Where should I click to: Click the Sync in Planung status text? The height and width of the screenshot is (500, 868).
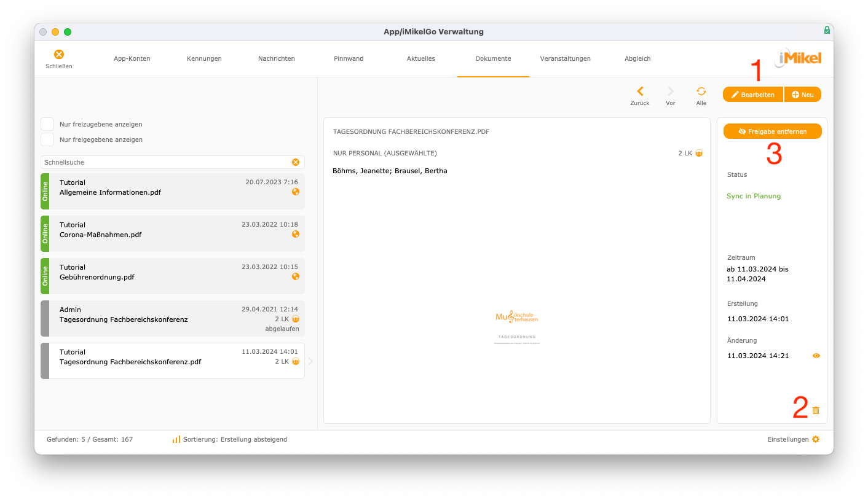[x=754, y=196]
